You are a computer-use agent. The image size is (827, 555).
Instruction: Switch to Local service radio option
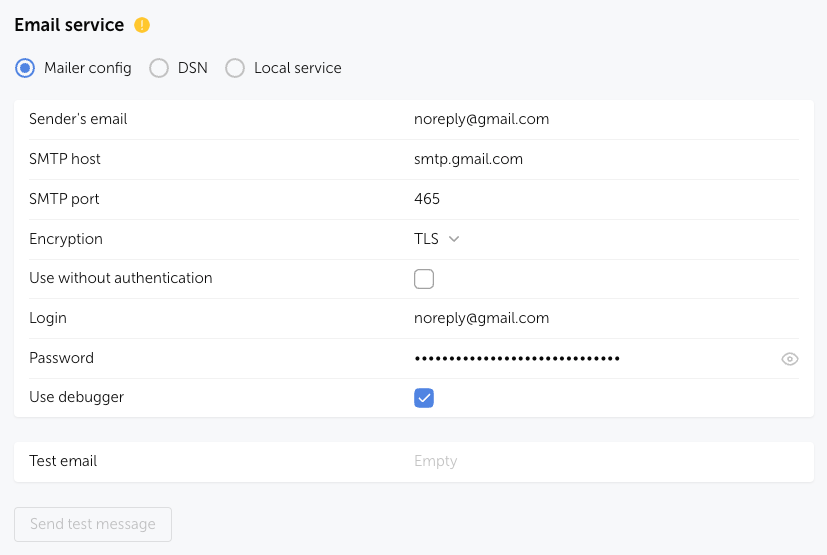[x=235, y=68]
